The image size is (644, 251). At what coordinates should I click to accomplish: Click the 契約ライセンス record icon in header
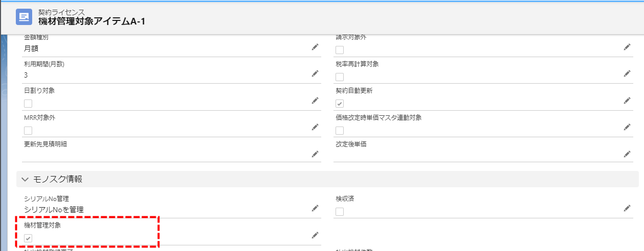coord(24,17)
